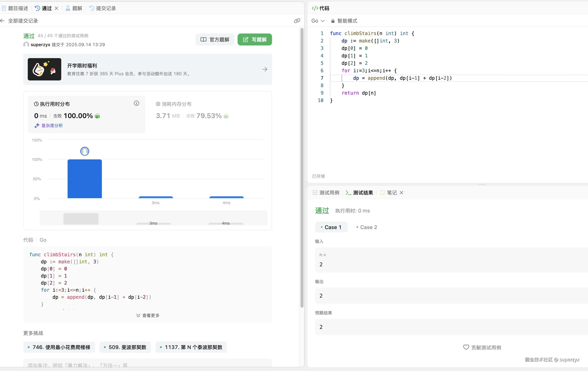Click the heart icon to contribute testcase
Image resolution: width=588 pixels, height=371 pixels.
466,347
